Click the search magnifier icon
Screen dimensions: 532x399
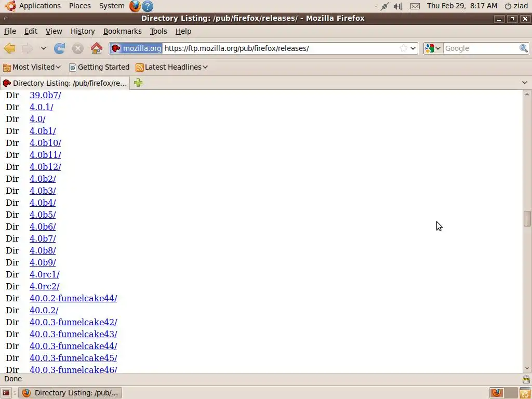(x=524, y=48)
